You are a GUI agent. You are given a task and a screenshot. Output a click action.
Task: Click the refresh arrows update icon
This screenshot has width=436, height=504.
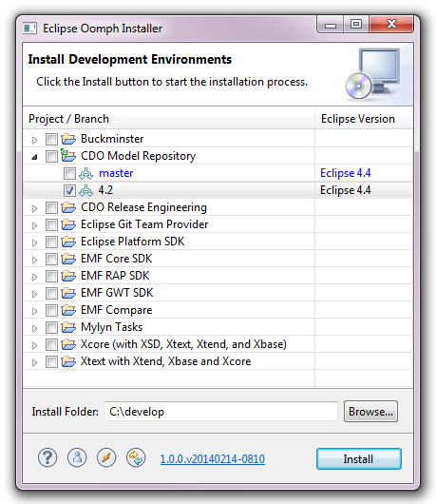136,457
